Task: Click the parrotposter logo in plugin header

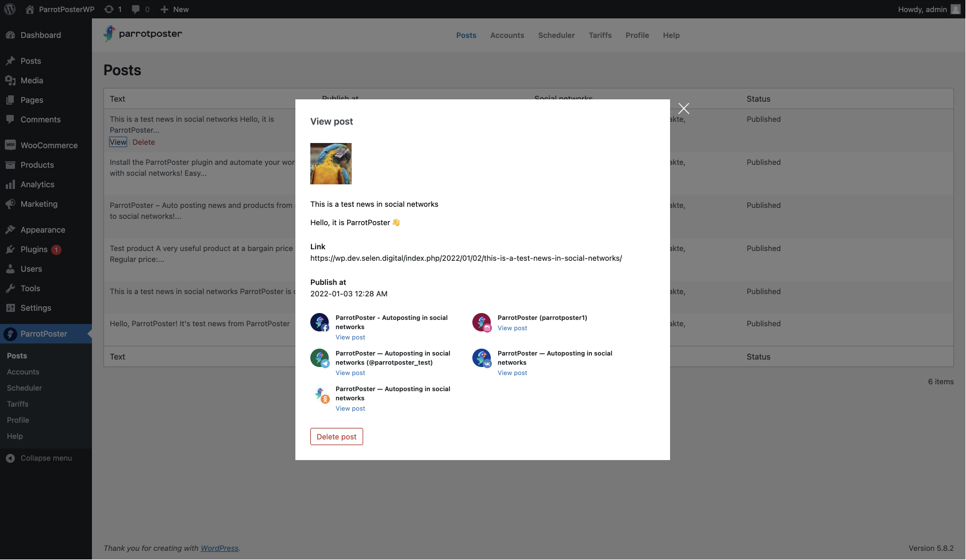Action: click(143, 34)
